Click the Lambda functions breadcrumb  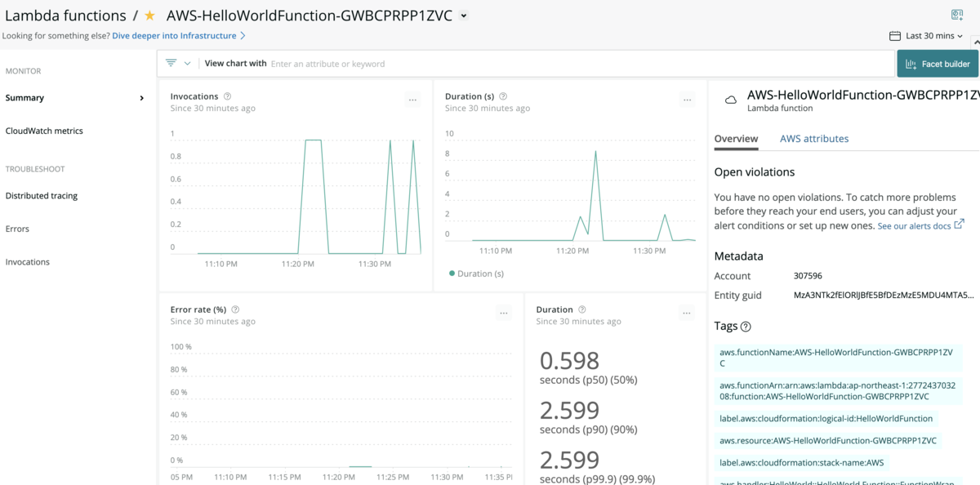pos(65,16)
